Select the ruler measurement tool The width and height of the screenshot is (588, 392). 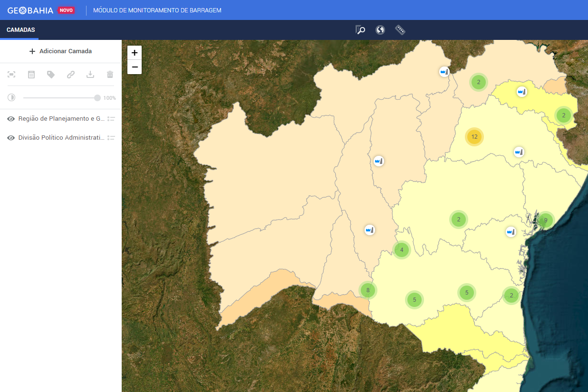[400, 30]
